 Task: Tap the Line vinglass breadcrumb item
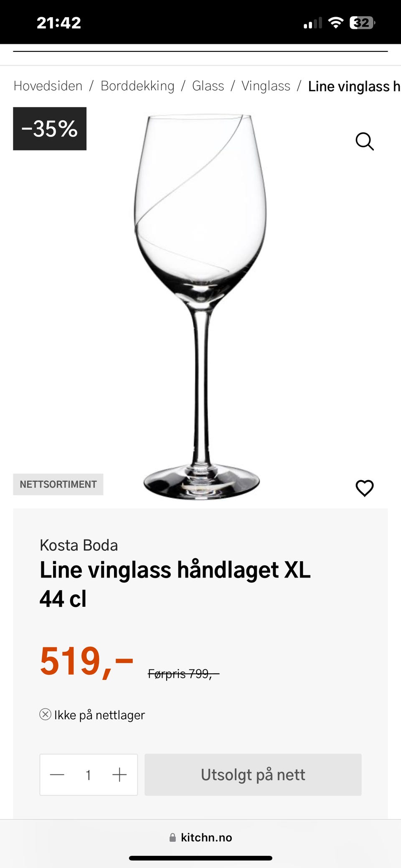tap(354, 87)
